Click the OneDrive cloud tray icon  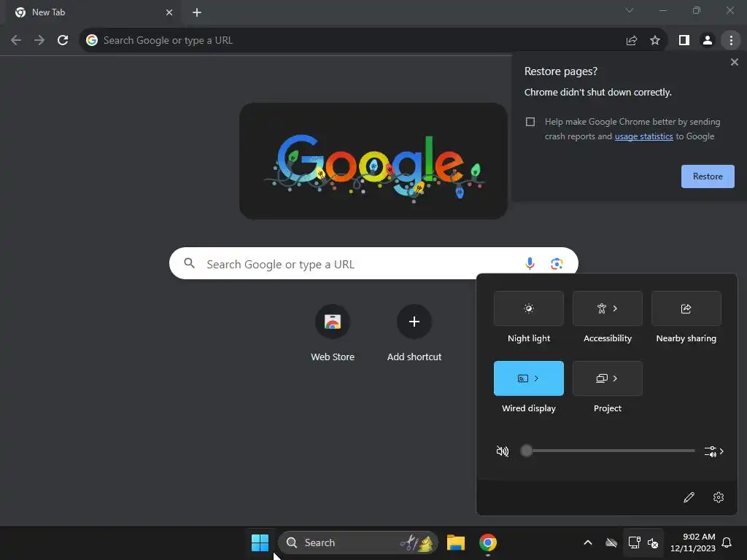point(611,542)
